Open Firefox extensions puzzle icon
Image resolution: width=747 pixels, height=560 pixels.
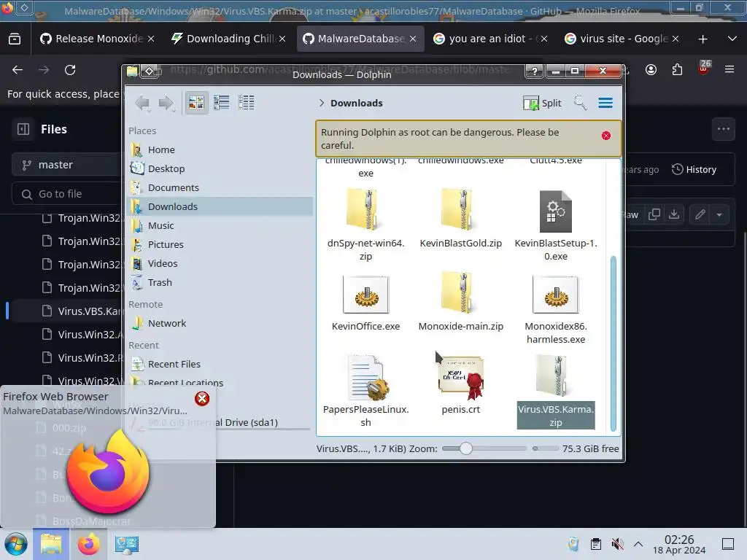pos(677,70)
